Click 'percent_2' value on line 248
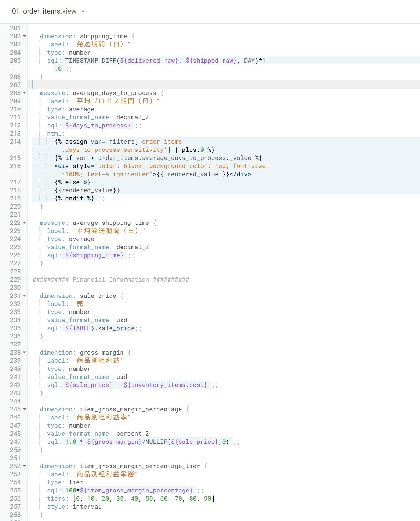The width and height of the screenshot is (420, 521). 133,433
